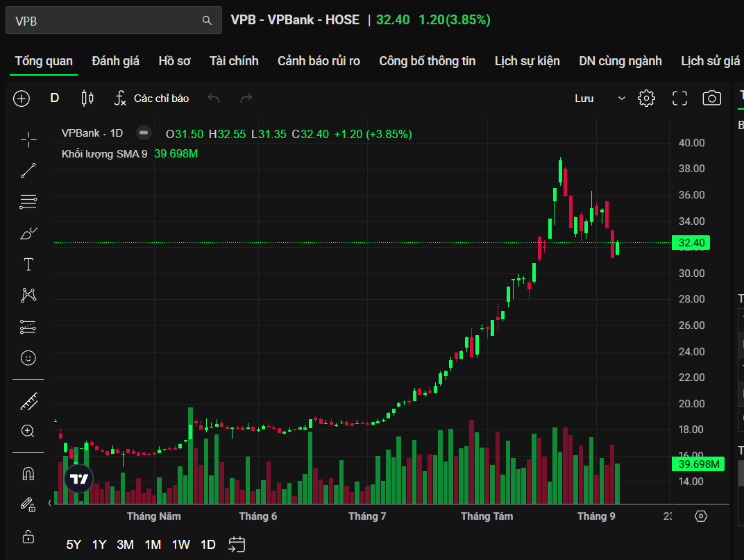Open the Hồ sơ tab

174,61
